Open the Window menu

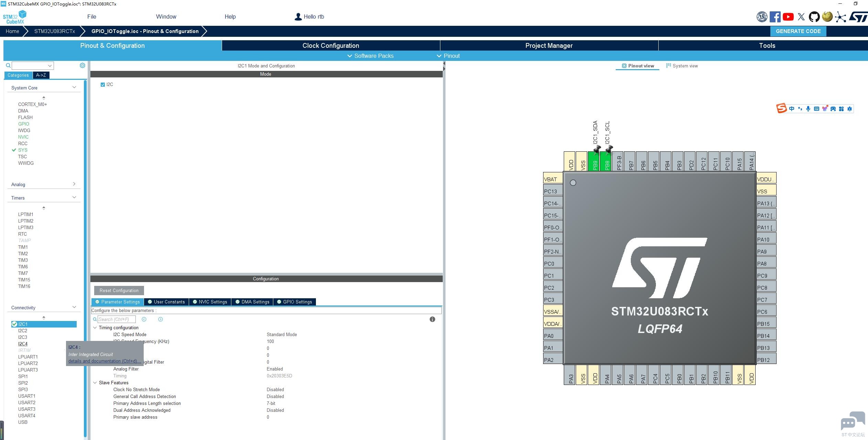(166, 17)
